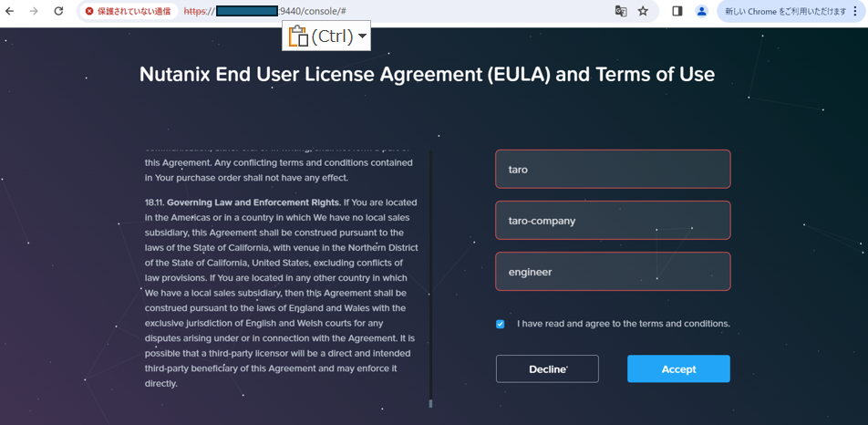Reload the page with the refresh icon

pos(58,11)
